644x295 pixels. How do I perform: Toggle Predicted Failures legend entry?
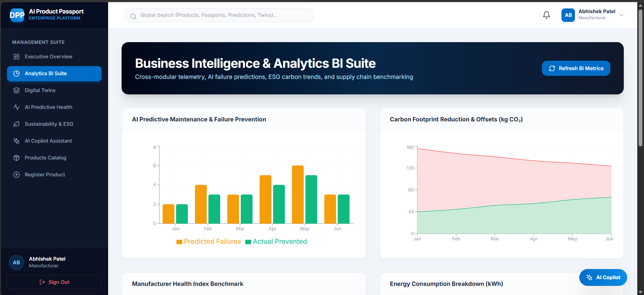pyautogui.click(x=208, y=241)
